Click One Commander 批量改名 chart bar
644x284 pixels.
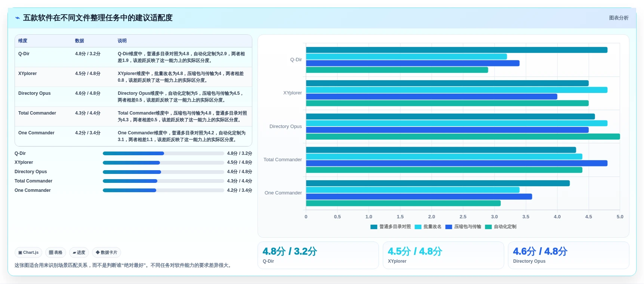[413, 190]
